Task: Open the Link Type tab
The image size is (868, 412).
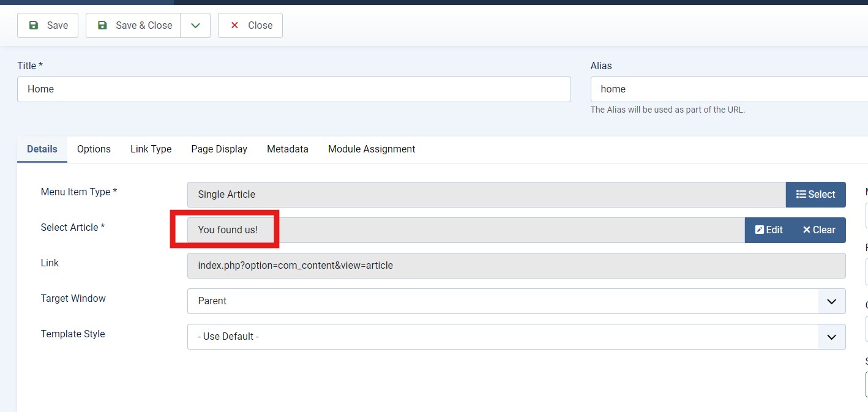Action: click(x=151, y=149)
